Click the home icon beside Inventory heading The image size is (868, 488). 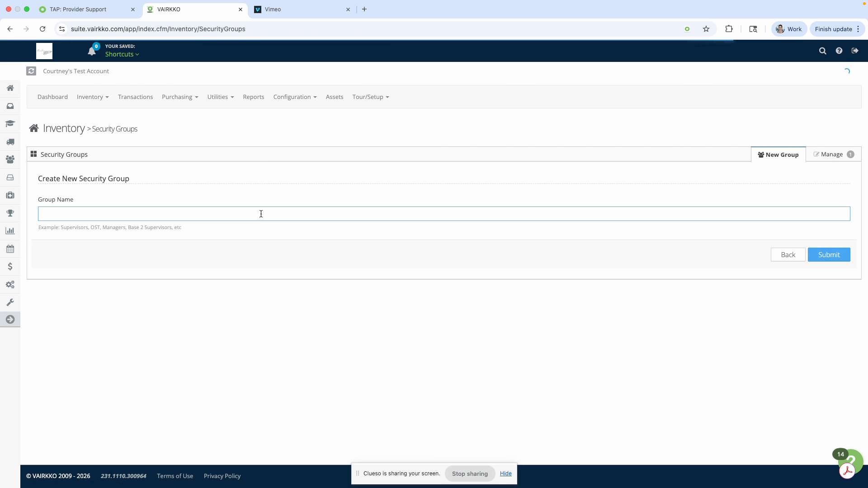point(34,128)
